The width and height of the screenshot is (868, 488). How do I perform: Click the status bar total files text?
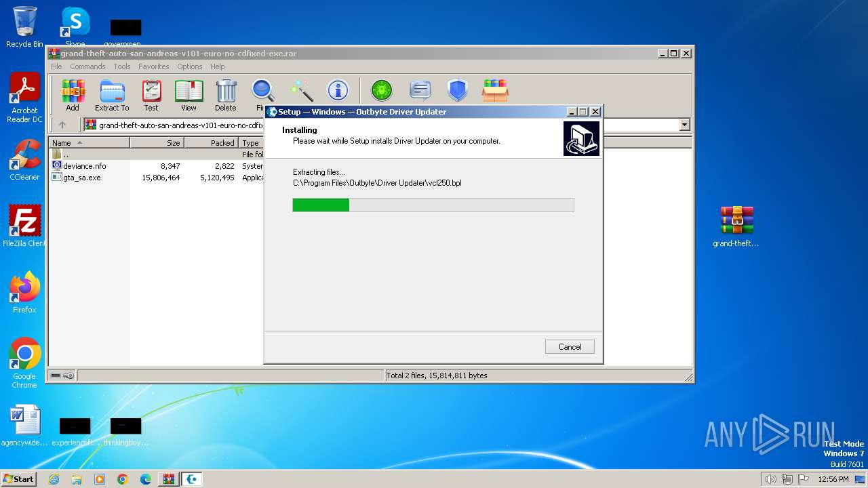point(437,375)
